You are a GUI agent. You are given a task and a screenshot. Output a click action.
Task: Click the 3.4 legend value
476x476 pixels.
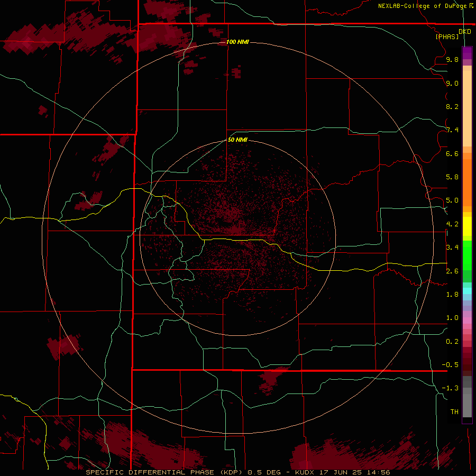(452, 248)
